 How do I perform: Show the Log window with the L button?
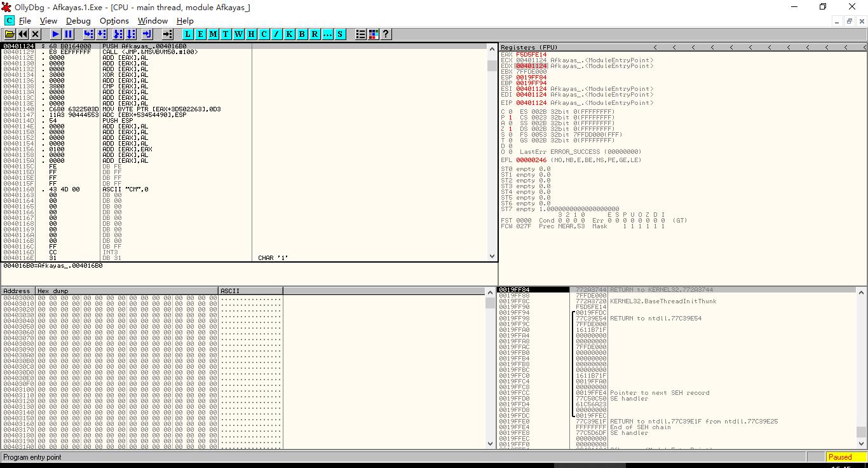pos(188,34)
